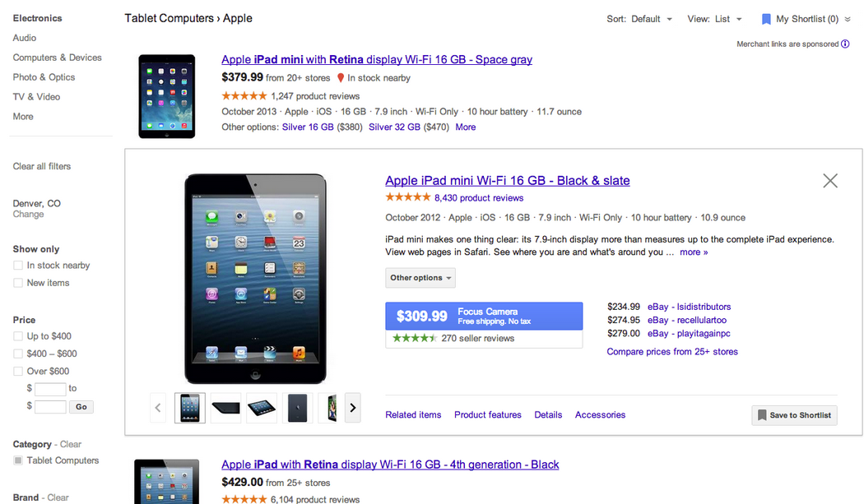
Task: Open the Accessories tab
Action: coord(600,414)
